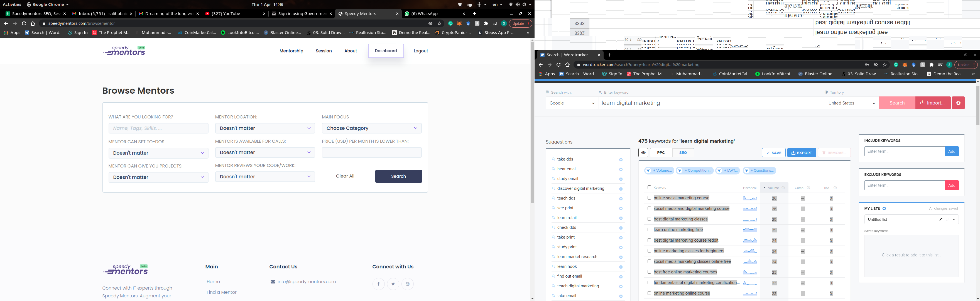
Task: Open Mentorship nav item
Action: click(291, 51)
